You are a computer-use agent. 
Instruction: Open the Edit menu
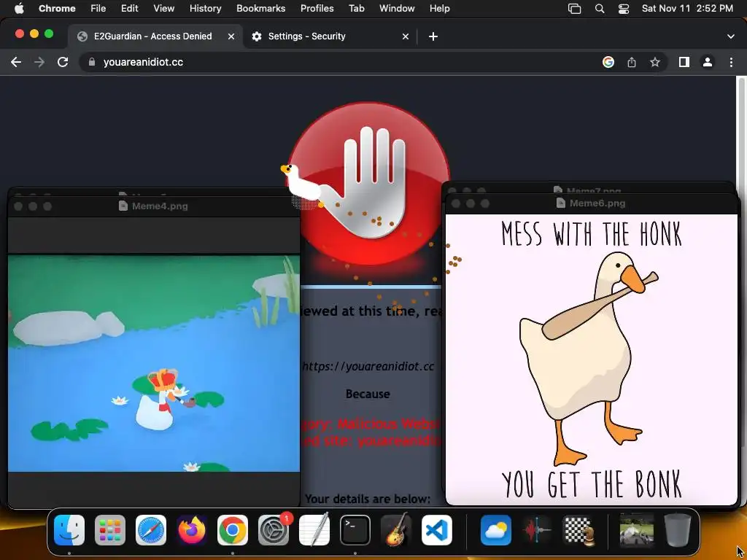coord(129,9)
